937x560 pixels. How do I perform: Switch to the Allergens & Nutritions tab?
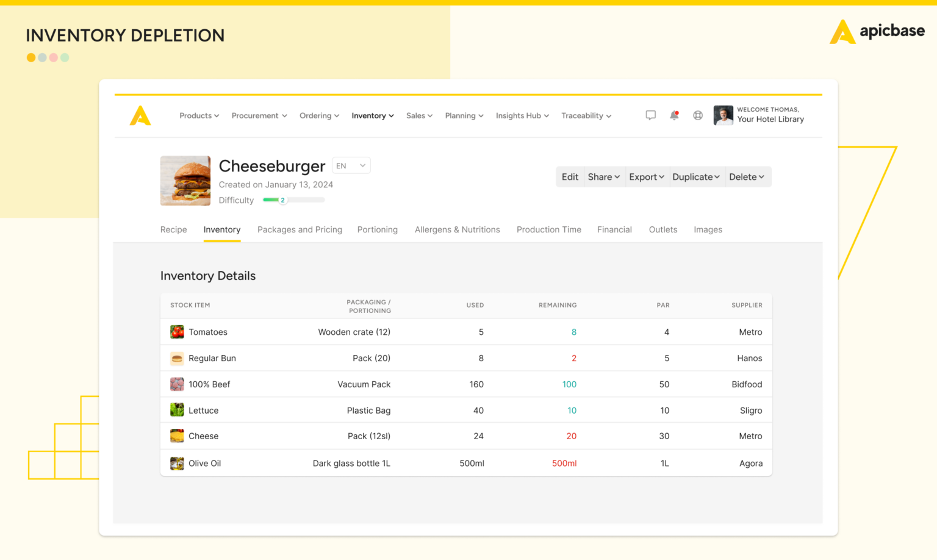point(457,229)
